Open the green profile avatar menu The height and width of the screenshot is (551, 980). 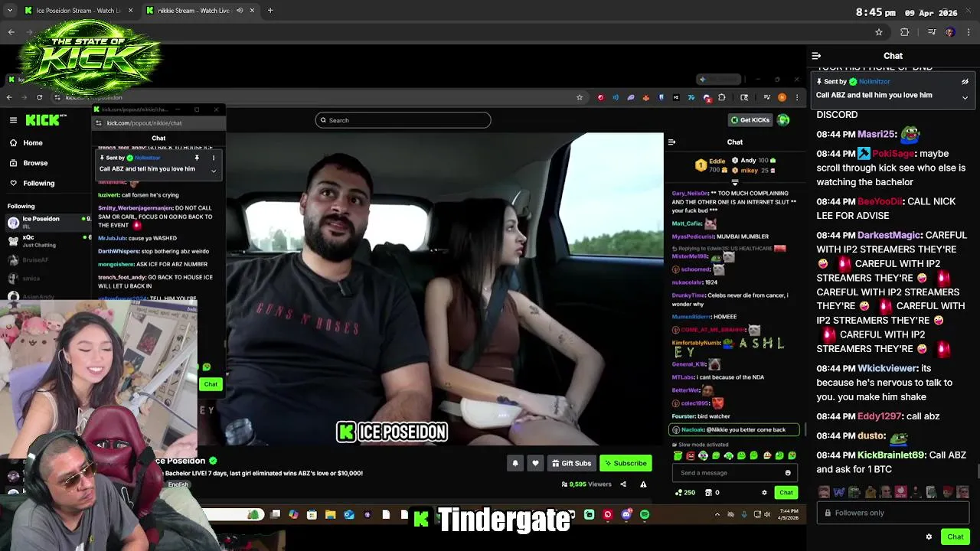[x=783, y=120]
